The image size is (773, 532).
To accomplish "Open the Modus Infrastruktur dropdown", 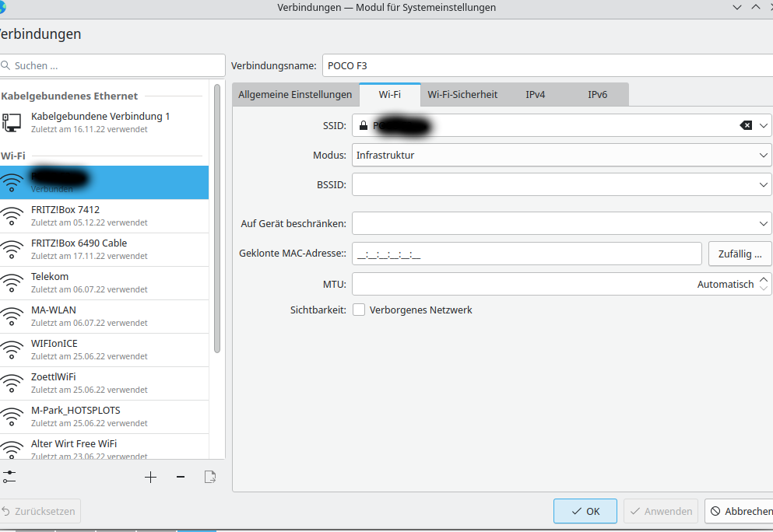I will click(x=764, y=155).
